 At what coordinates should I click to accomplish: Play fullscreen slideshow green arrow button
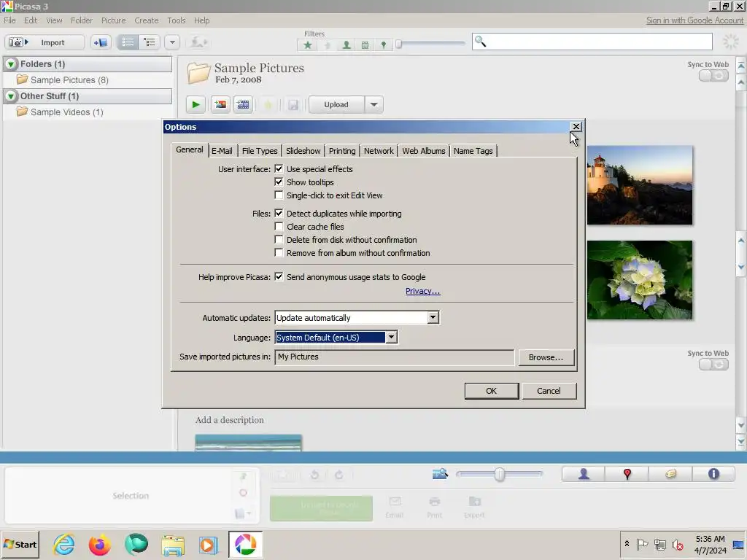click(196, 105)
